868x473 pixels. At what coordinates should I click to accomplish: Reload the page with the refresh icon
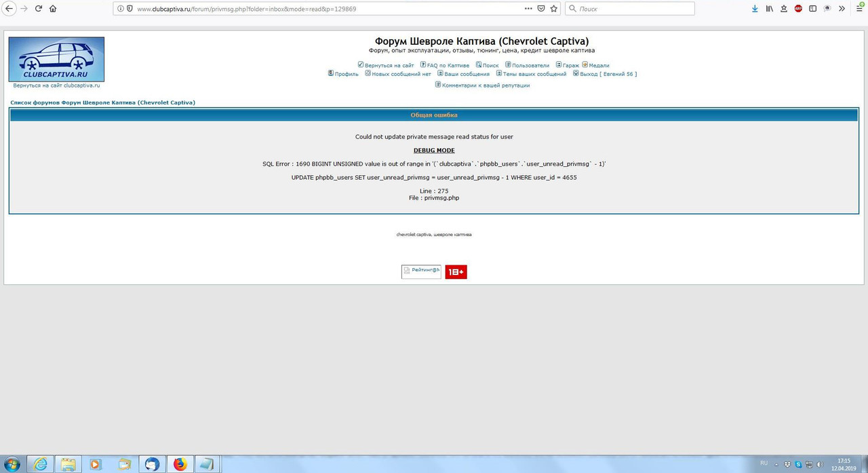39,9
